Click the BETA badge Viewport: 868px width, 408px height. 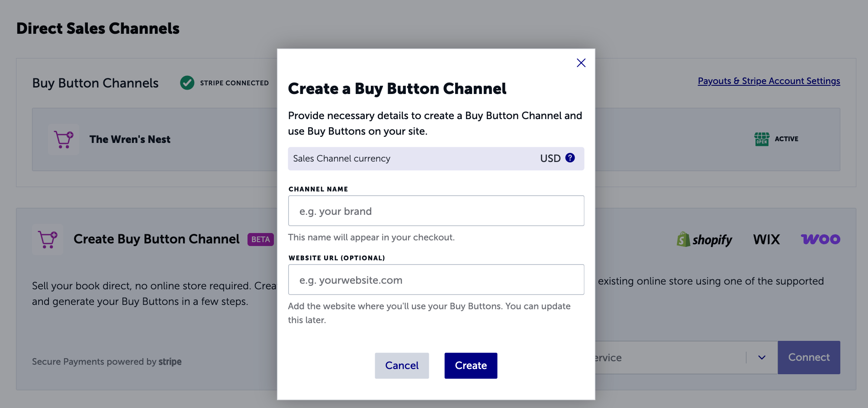[x=260, y=240]
